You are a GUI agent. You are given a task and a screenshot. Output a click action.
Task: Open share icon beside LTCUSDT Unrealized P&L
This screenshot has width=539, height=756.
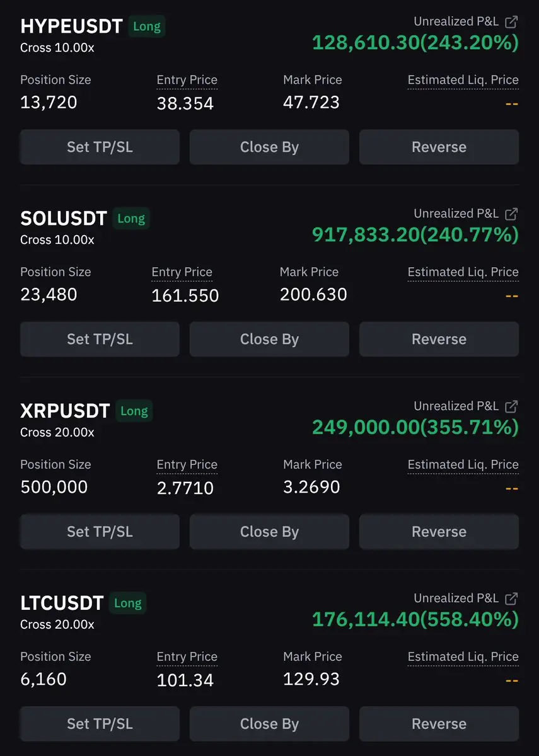(x=512, y=598)
